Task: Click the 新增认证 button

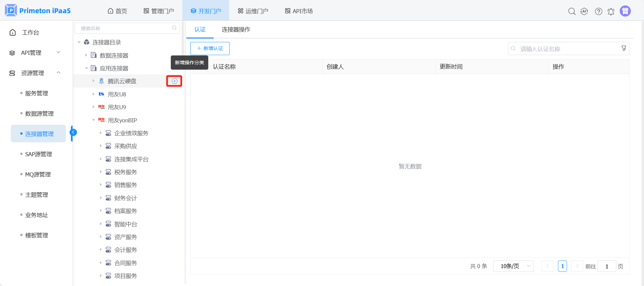Action: coord(210,48)
